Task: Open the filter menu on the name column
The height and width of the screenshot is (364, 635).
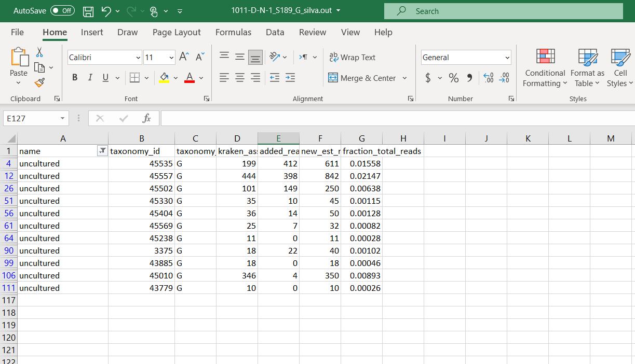Action: tap(102, 151)
